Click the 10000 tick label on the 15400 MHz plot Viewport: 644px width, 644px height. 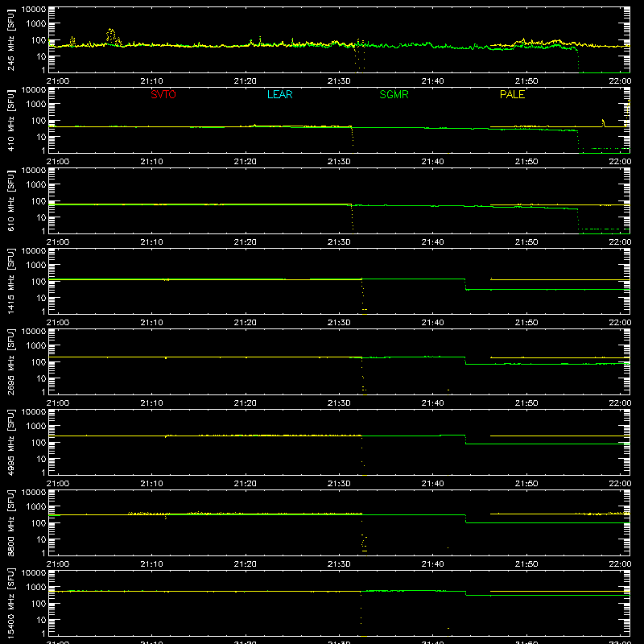coord(34,573)
